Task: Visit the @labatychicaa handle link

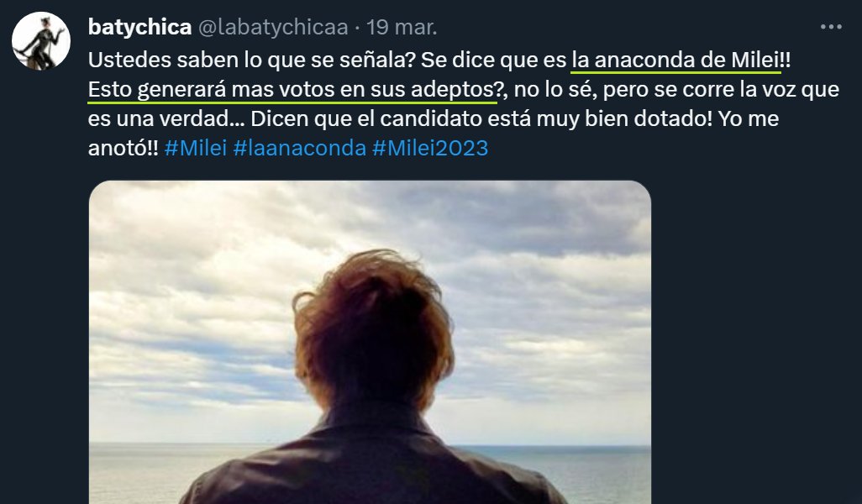Action: tap(273, 27)
